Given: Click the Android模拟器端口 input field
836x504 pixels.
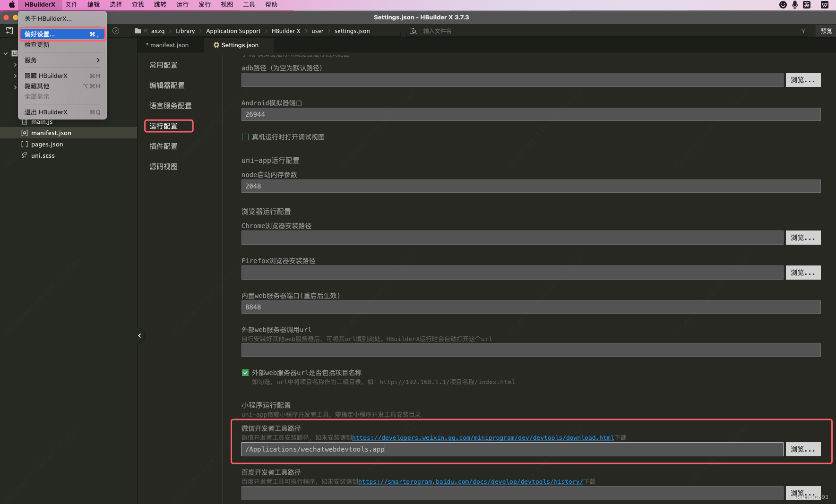Looking at the screenshot, I should click(x=531, y=114).
